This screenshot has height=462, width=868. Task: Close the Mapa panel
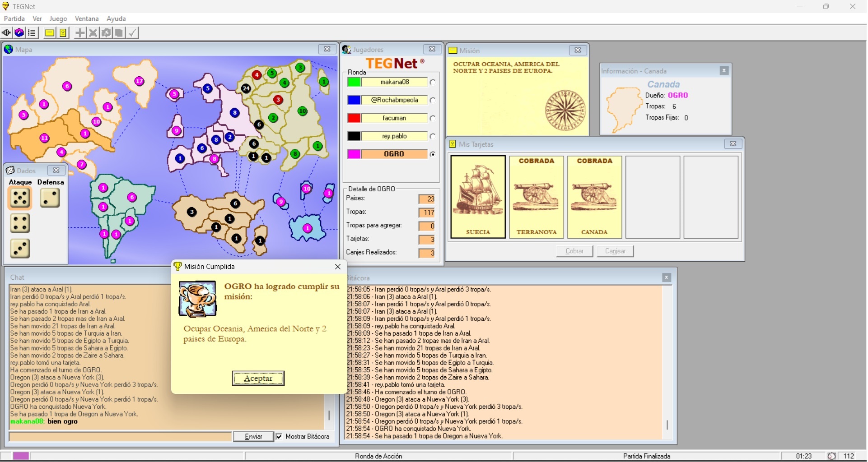point(327,49)
